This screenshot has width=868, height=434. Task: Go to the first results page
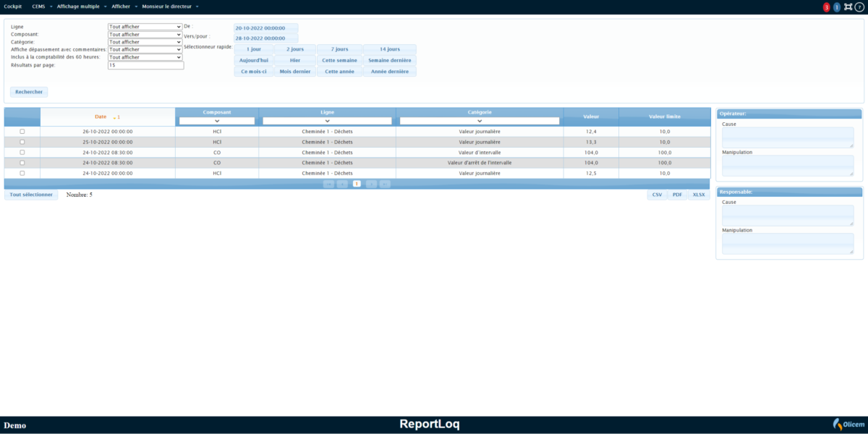point(328,184)
